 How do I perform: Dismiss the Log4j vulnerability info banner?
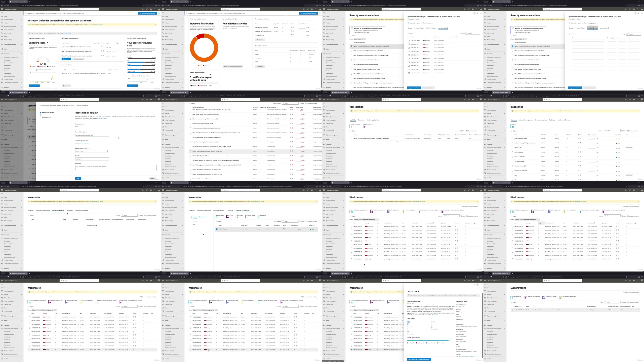click(156, 33)
